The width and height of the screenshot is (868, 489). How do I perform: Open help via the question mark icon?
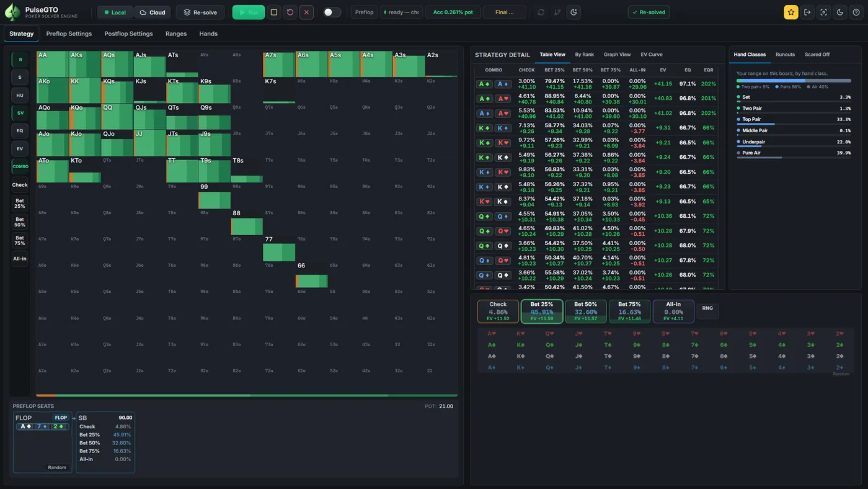click(x=856, y=12)
